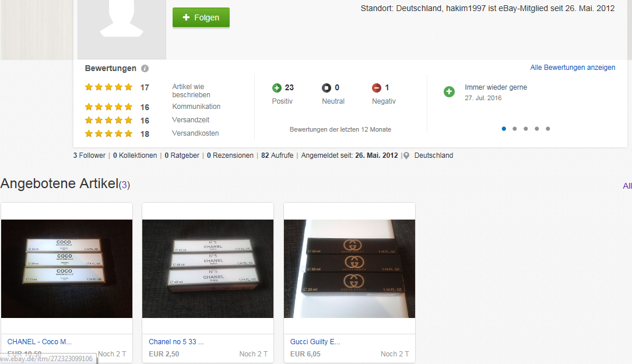Select the second feedback carousel dot
Image resolution: width=632 pixels, height=364 pixels.
click(515, 129)
